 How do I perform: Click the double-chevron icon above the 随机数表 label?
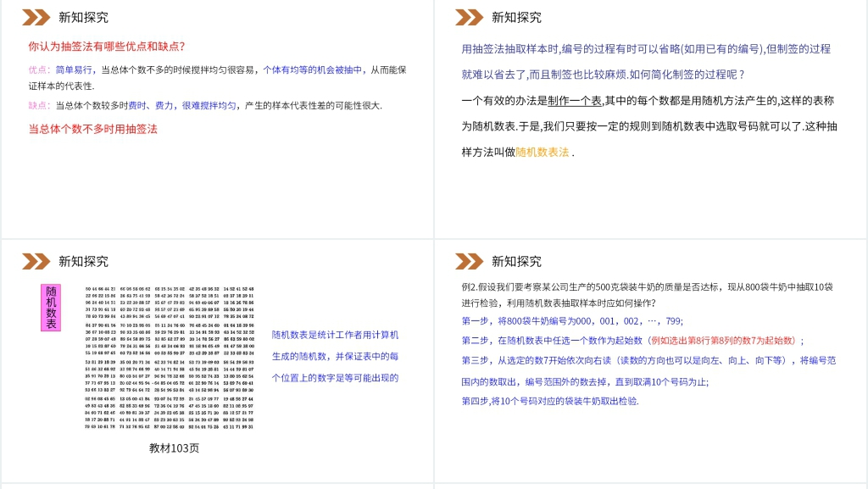pyautogui.click(x=36, y=261)
